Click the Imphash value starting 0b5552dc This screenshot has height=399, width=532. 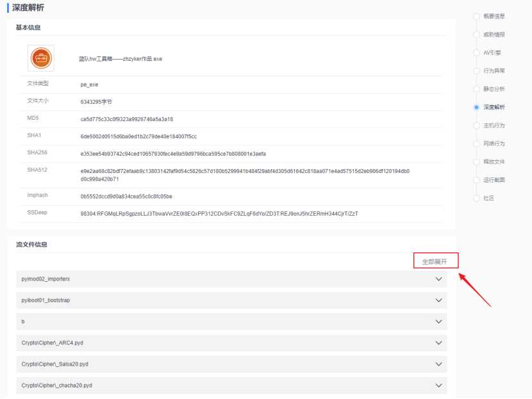pos(126,196)
